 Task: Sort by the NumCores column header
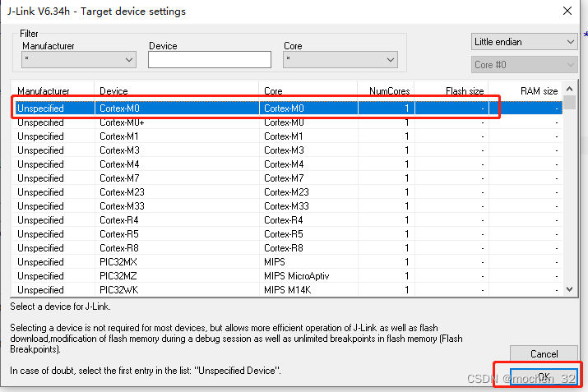[386, 91]
